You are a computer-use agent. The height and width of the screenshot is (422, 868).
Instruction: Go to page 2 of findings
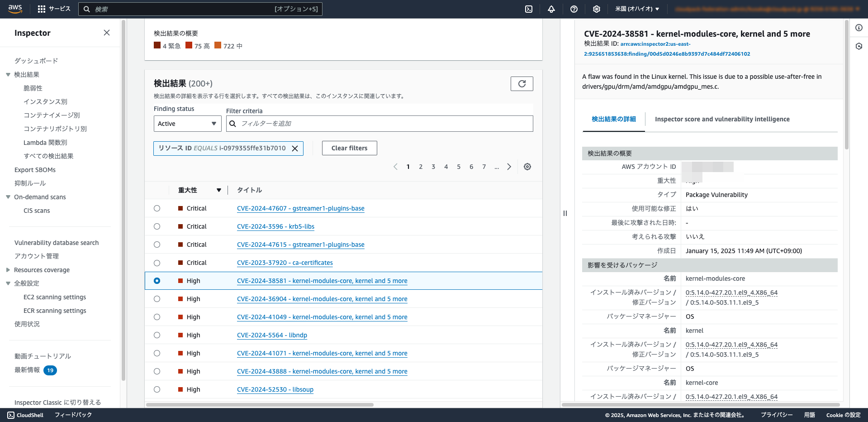tap(421, 167)
